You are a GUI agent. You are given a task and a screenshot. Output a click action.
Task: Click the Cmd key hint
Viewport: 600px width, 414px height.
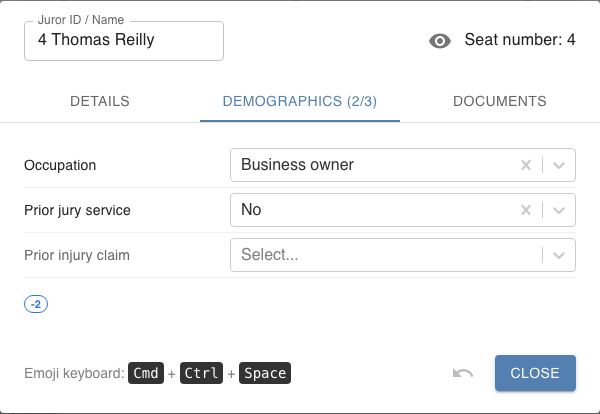(x=146, y=373)
